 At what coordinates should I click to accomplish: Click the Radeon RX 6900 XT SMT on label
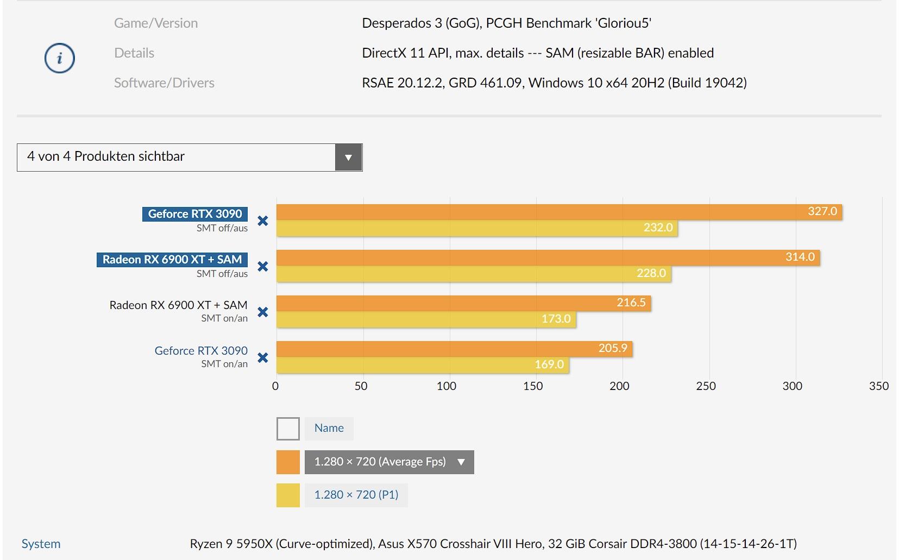point(178,305)
